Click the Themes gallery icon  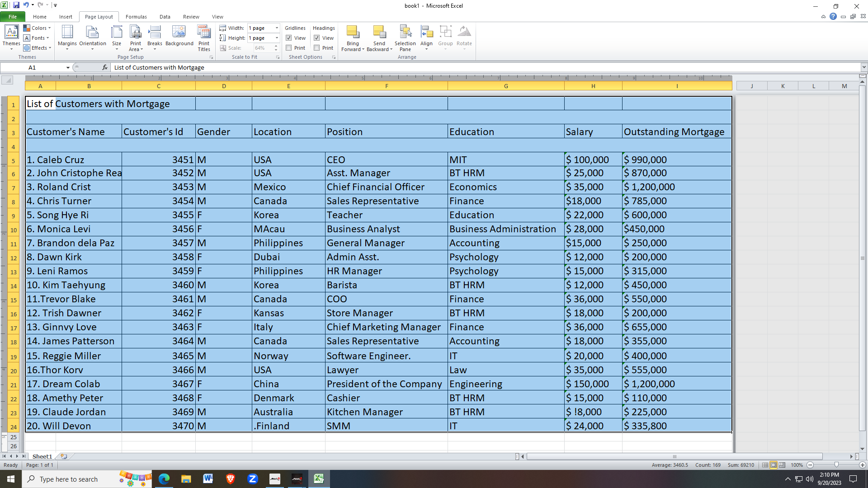11,37
